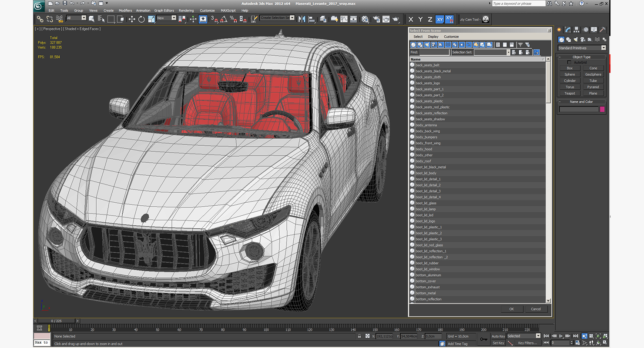
Task: Click OK in Select From Scene dialog
Action: (512, 309)
